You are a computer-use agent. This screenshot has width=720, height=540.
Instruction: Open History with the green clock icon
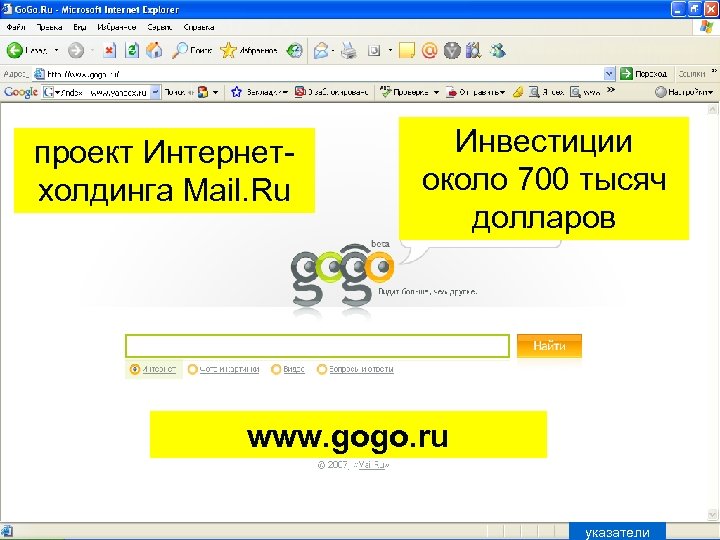295,51
